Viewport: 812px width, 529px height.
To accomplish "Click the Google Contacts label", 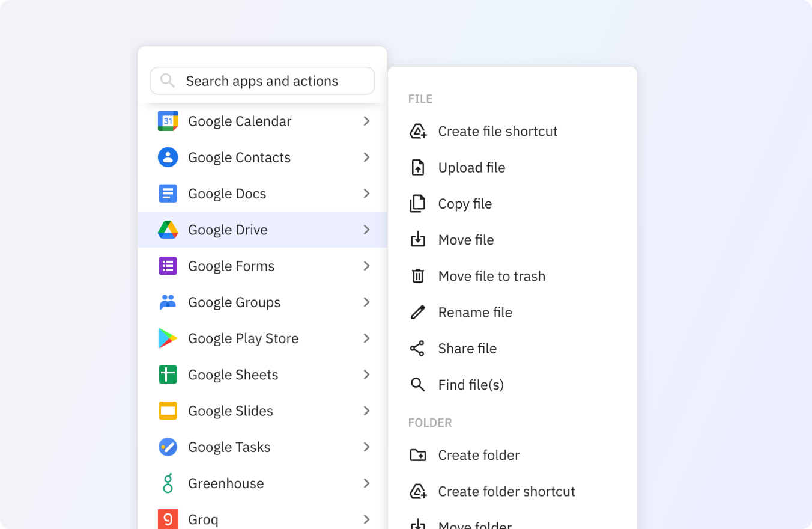I will click(x=239, y=157).
